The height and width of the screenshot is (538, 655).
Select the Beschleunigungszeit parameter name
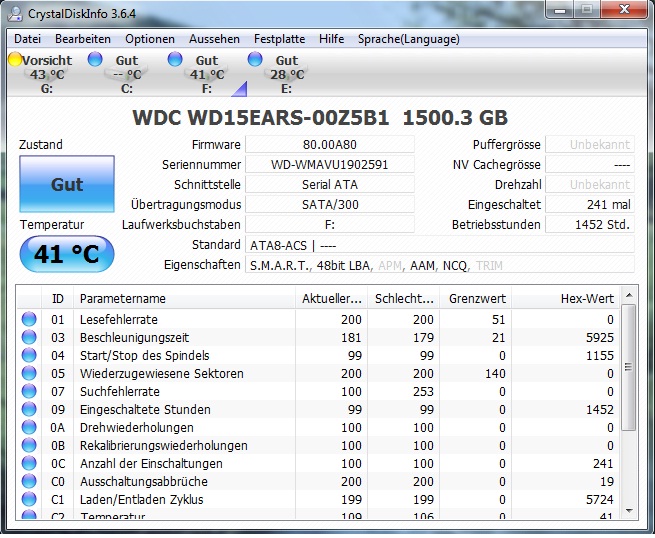coord(135,338)
